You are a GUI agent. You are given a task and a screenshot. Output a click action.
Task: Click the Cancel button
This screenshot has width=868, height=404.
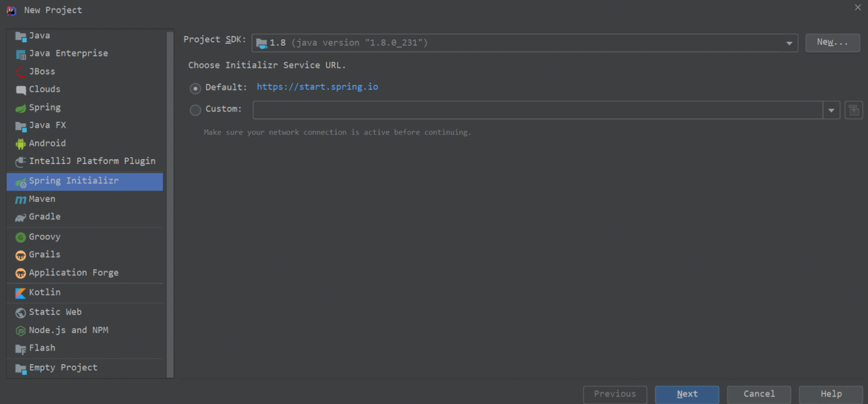point(759,394)
